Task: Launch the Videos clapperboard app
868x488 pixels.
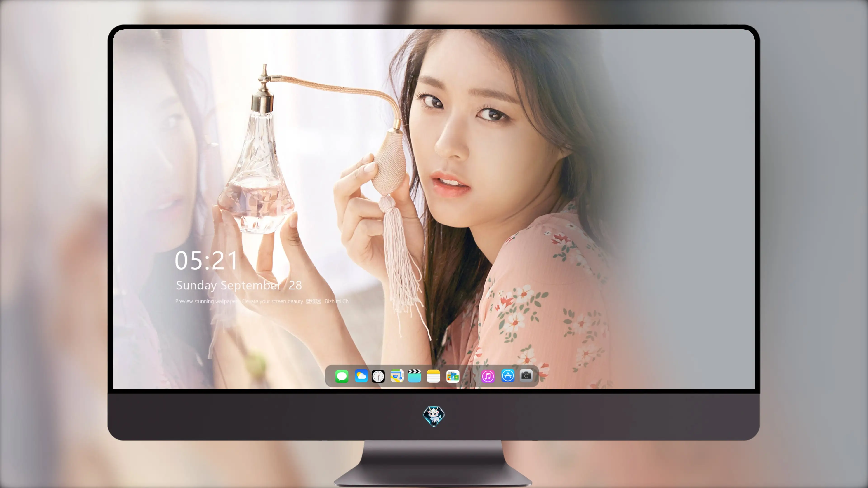Action: point(415,376)
